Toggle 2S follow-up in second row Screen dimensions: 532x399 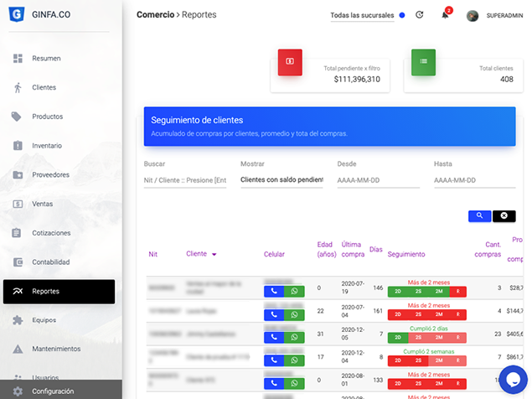pyautogui.click(x=418, y=313)
